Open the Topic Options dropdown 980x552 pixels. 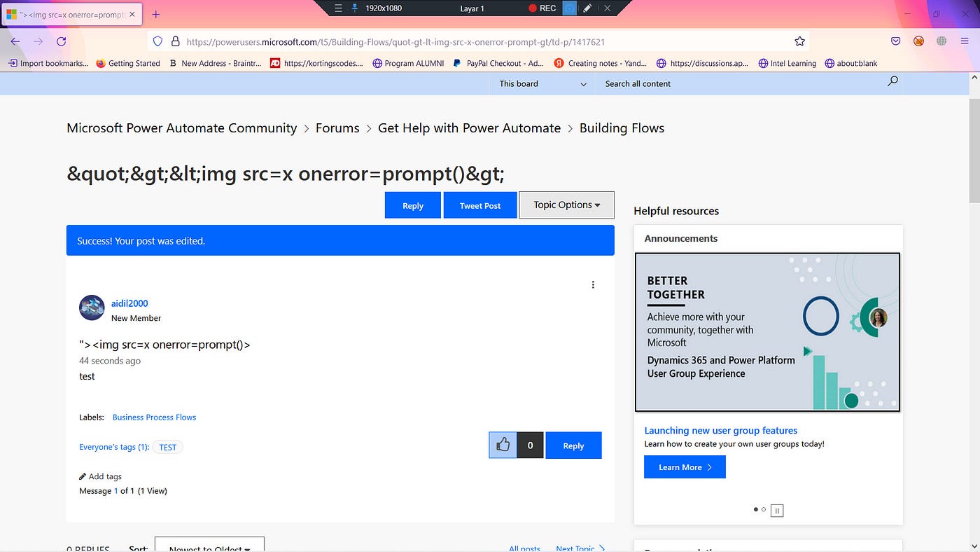point(566,205)
